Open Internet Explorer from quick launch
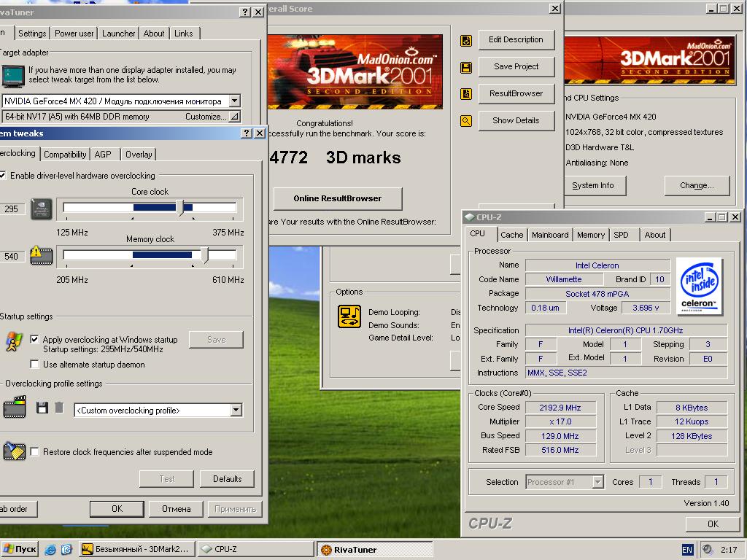This screenshot has width=747, height=560. click(x=50, y=550)
